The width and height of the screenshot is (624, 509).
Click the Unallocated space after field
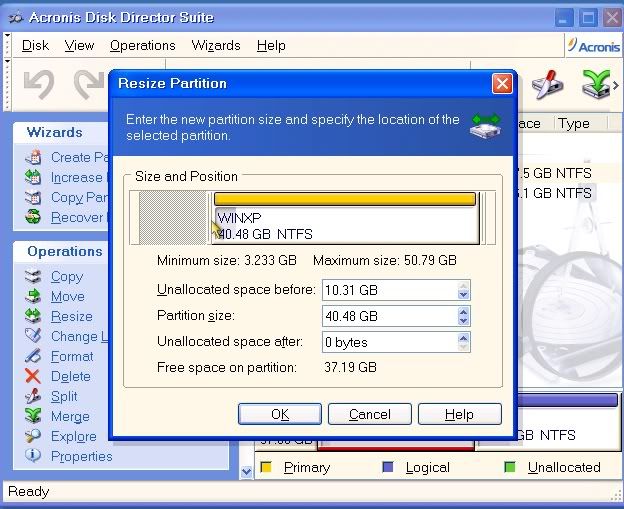(390, 342)
